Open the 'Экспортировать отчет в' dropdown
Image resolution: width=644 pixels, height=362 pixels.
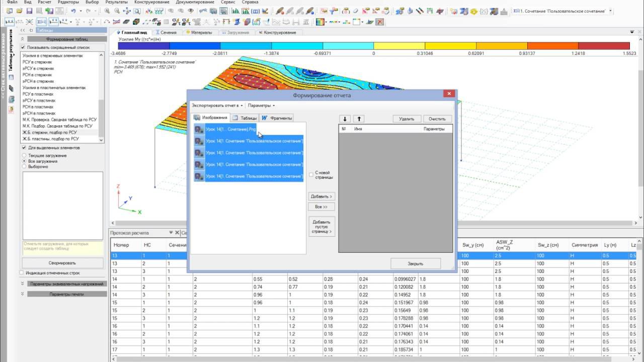tap(217, 106)
